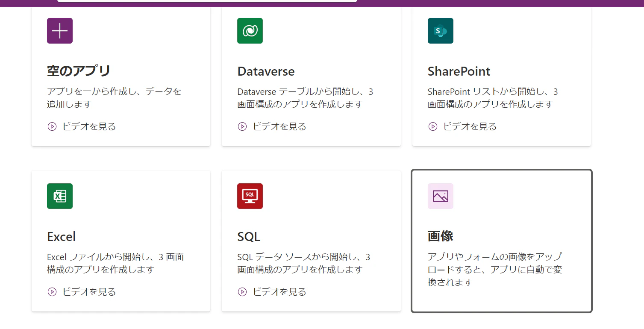Click the red SQL monitor icon

(250, 196)
